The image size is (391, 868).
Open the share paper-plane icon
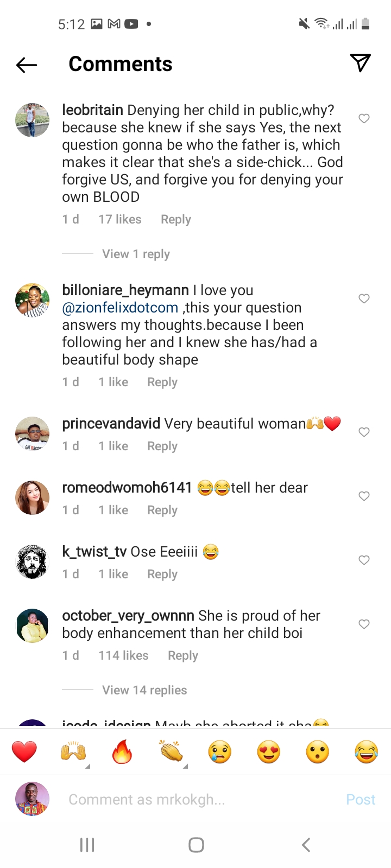pos(361,63)
